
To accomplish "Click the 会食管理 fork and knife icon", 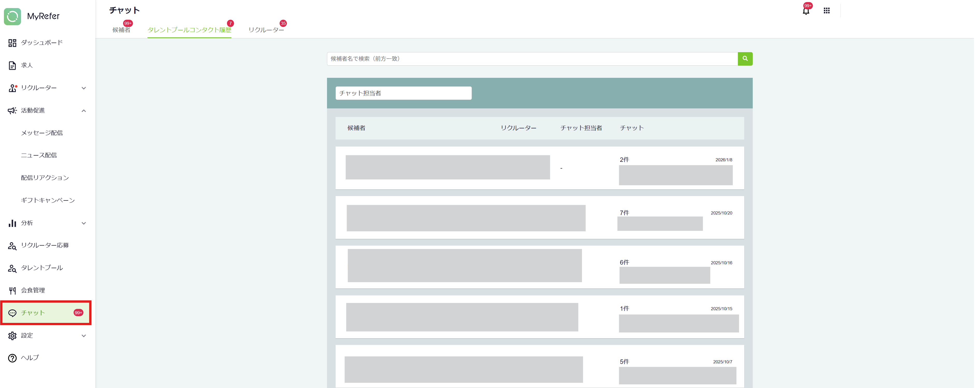I will (x=12, y=290).
